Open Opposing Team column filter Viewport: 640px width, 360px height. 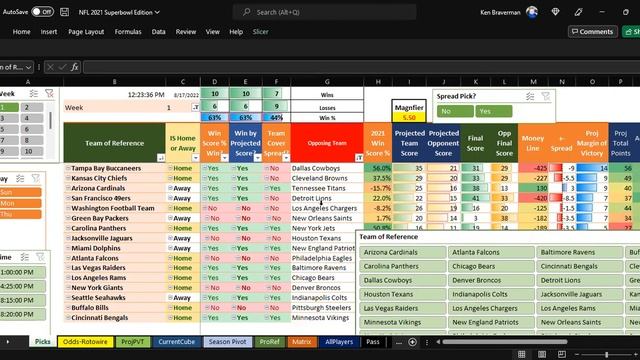coord(359,158)
